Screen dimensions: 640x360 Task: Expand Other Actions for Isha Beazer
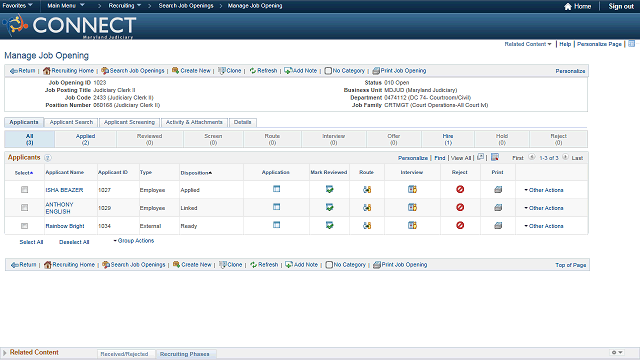point(544,190)
